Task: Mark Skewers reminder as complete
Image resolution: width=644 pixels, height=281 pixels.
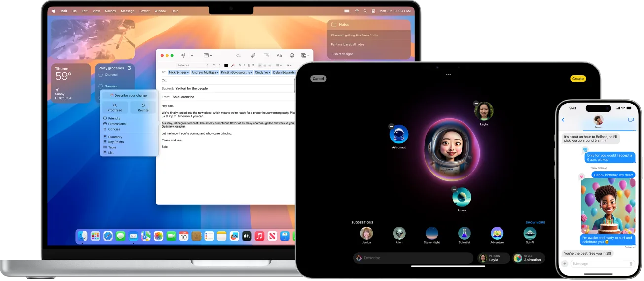Action: pos(101,86)
